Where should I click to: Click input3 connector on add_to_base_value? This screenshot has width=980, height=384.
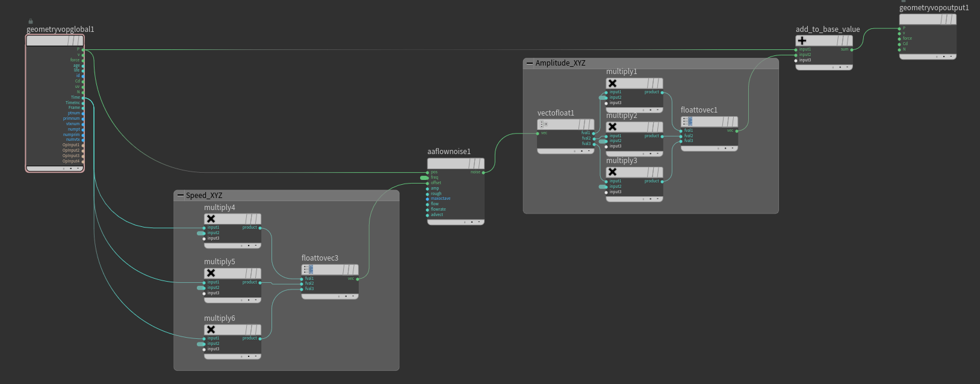(796, 60)
